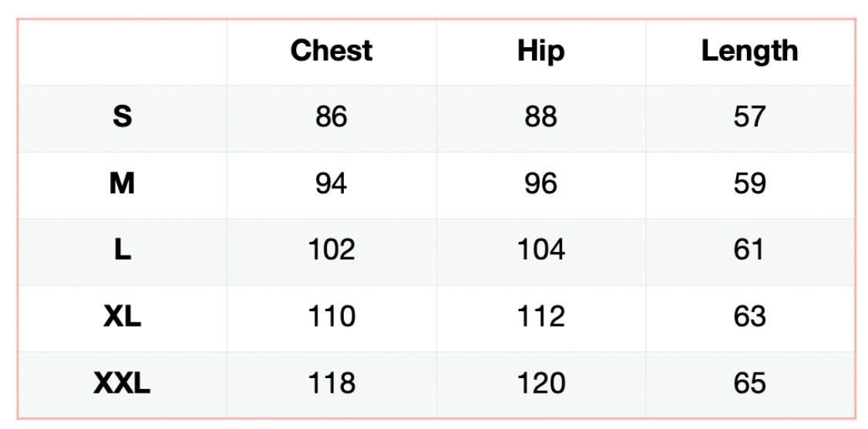Select length value 61 for size L

[x=749, y=250]
